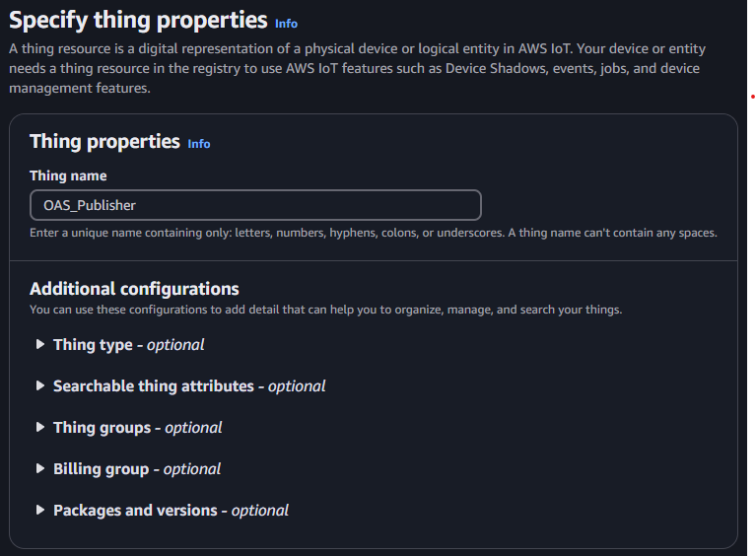
Task: Click the Specify thing properties page heading
Action: [138, 21]
